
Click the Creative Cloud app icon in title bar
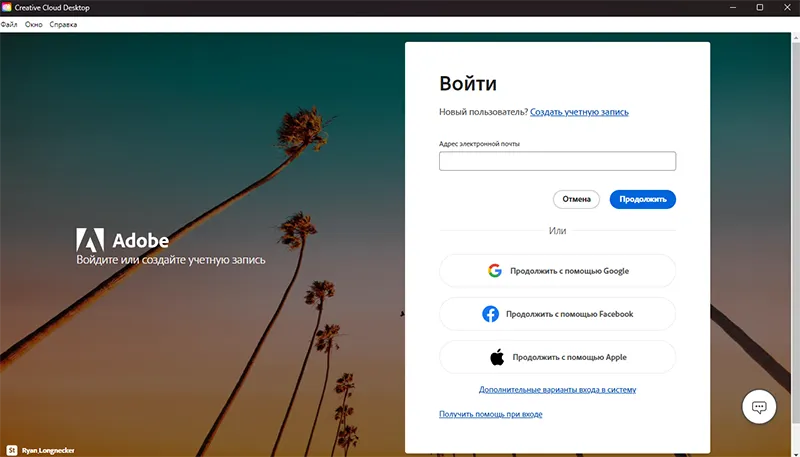[7, 7]
